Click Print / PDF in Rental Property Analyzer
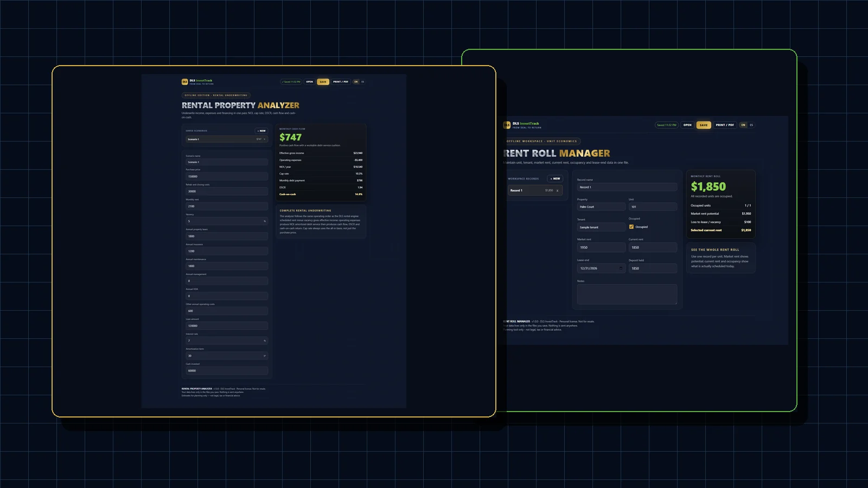 pyautogui.click(x=341, y=82)
